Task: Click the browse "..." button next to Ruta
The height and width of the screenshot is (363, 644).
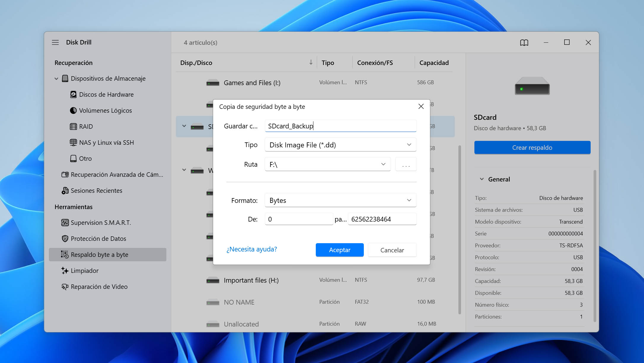Action: (x=406, y=164)
